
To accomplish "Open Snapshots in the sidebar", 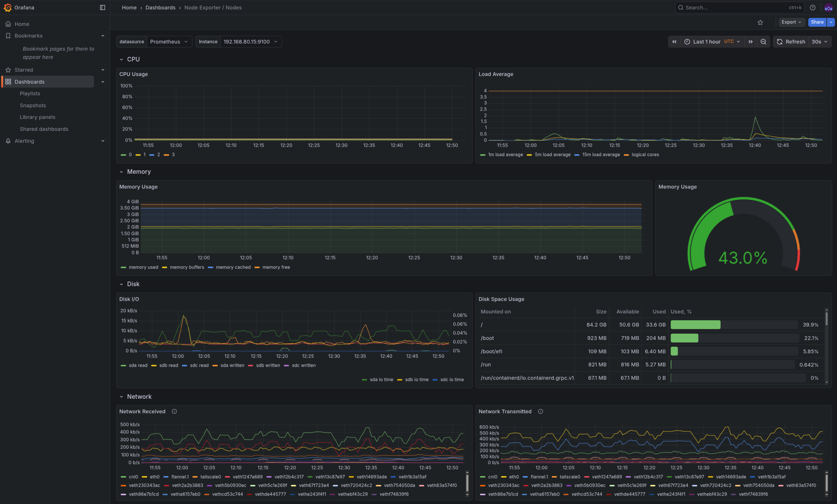I will click(x=33, y=105).
